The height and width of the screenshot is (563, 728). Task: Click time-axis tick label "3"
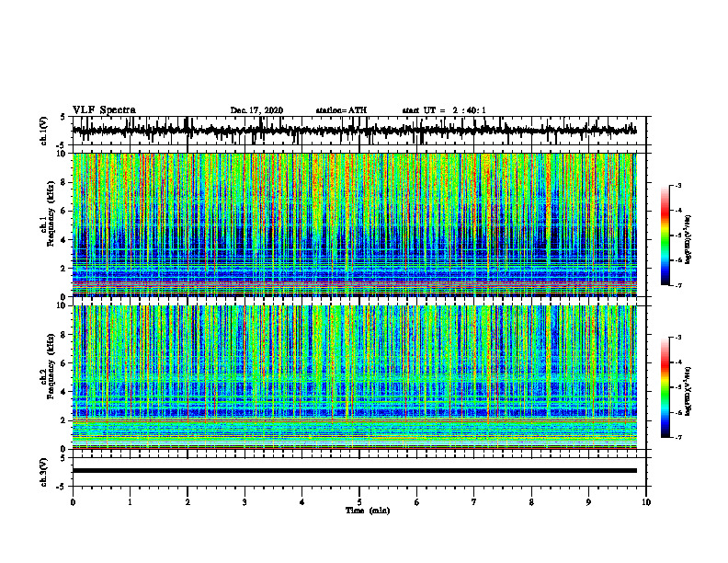click(245, 502)
